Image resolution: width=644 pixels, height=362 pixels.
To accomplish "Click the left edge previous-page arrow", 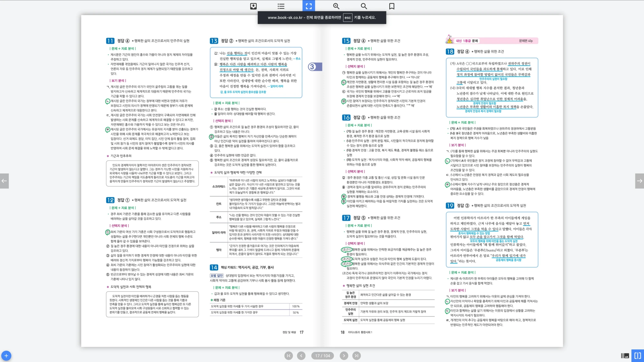I will [4, 181].
